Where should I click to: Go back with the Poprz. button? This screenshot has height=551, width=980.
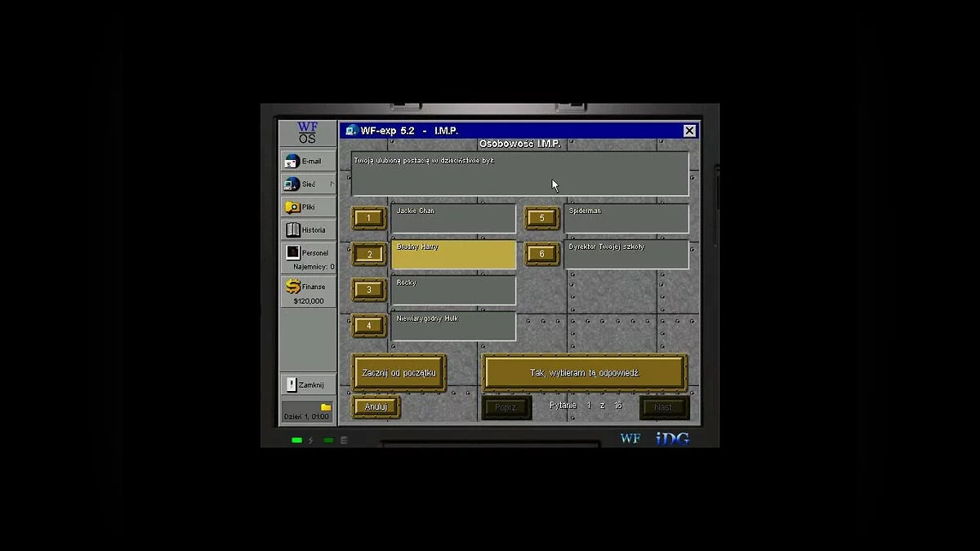tap(506, 407)
